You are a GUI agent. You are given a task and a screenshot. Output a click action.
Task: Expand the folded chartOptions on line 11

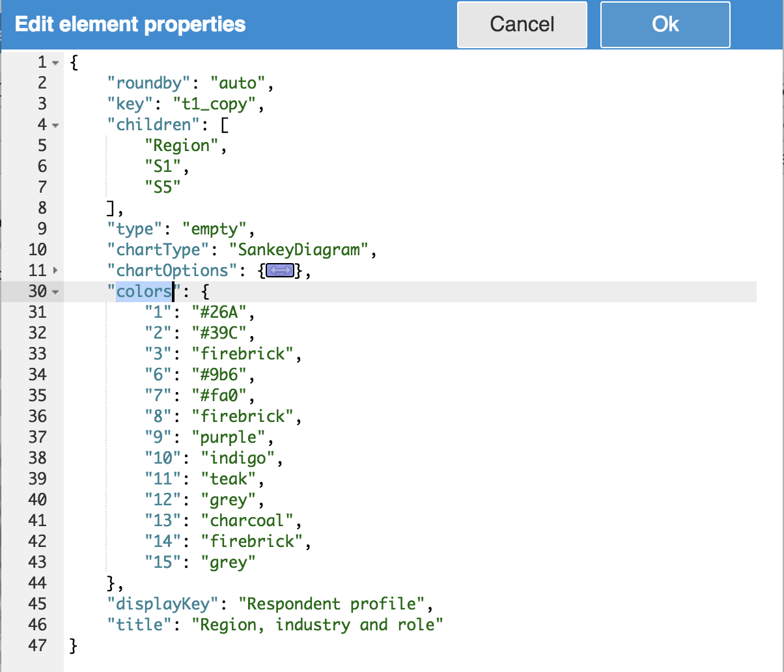(55, 270)
